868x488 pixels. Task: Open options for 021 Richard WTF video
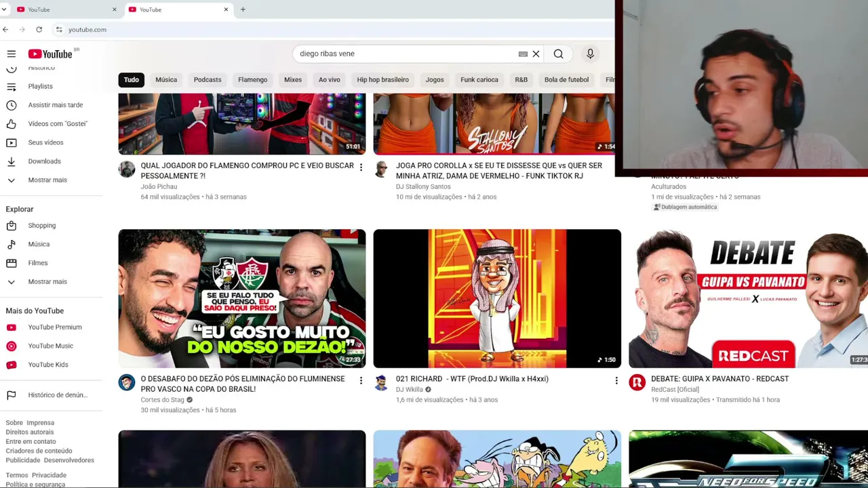(616, 380)
